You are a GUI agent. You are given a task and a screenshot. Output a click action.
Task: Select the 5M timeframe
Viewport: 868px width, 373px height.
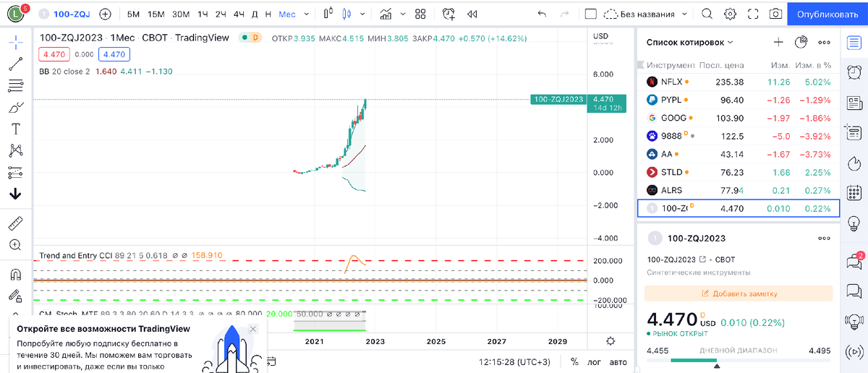click(133, 14)
